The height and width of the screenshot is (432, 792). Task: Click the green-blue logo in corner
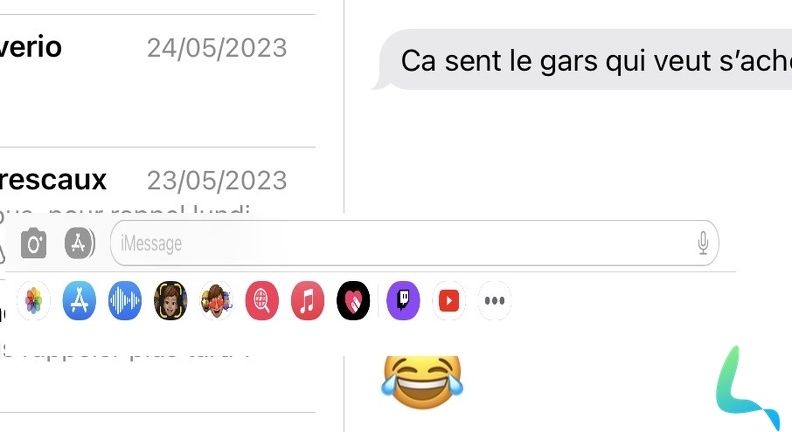pyautogui.click(x=749, y=388)
